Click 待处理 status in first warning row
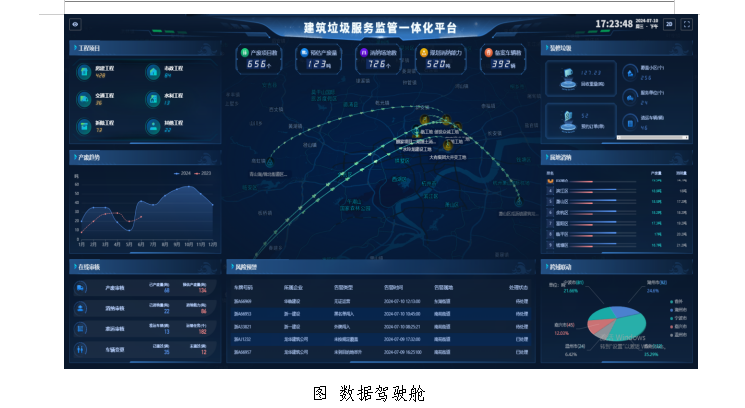Screen dimensions: 745x408 (520, 299)
